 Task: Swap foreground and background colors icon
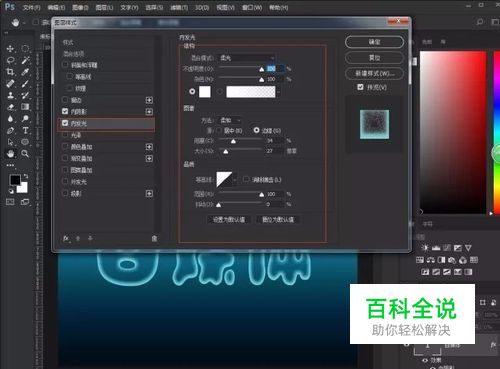tap(26, 176)
